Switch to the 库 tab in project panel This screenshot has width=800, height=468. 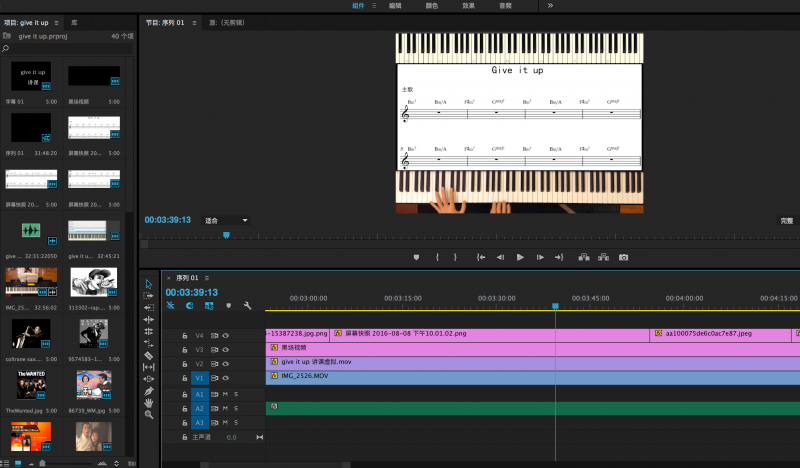[75, 21]
